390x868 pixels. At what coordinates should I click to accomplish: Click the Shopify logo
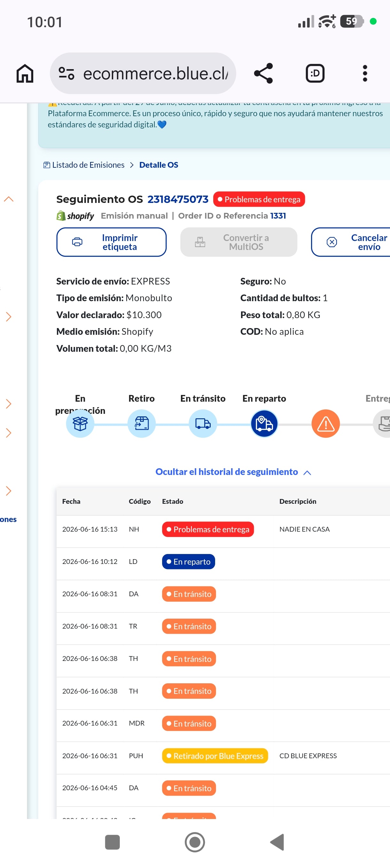pos(75,216)
